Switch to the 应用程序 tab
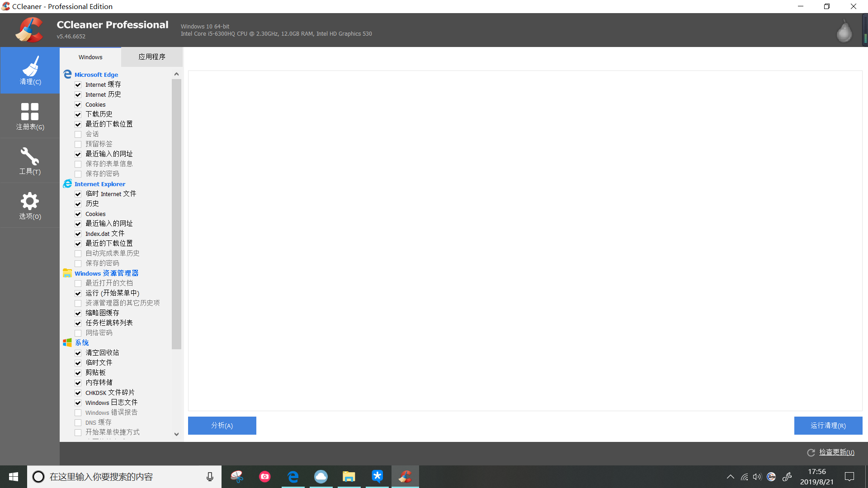 tap(152, 57)
